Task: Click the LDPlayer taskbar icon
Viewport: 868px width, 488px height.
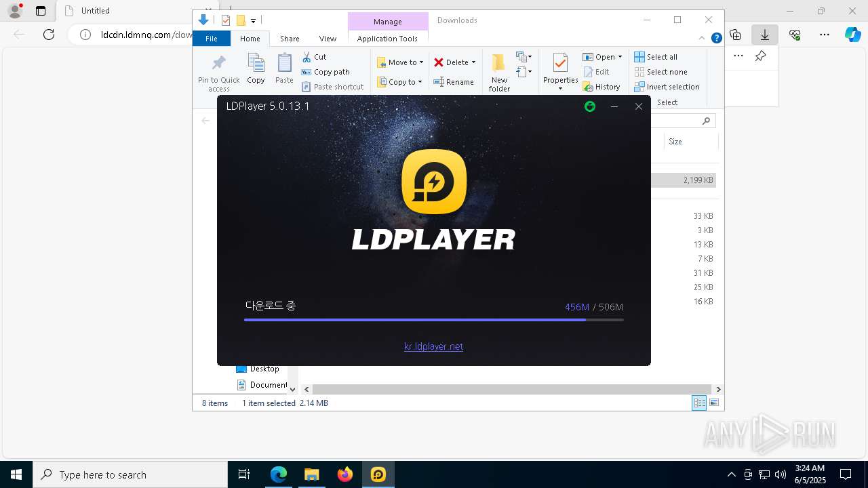Action: (378, 474)
